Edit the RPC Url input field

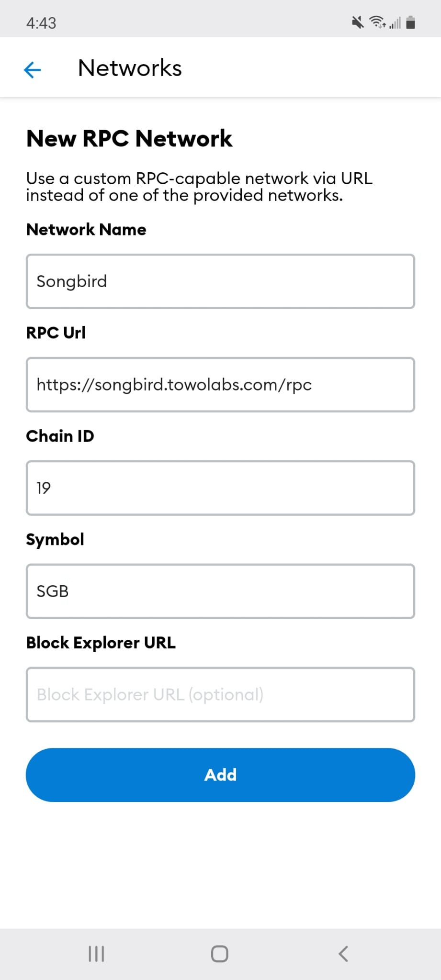point(220,385)
